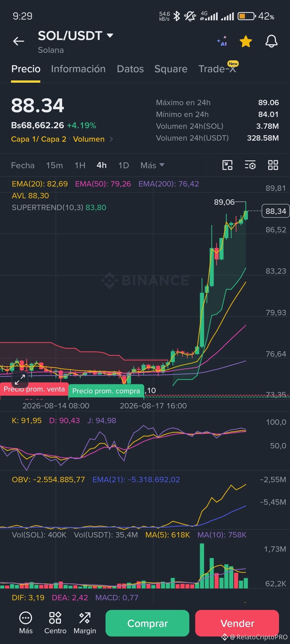Tap the OBV EMA(21) label
Viewport: 290px width, 644px height.
[136, 480]
